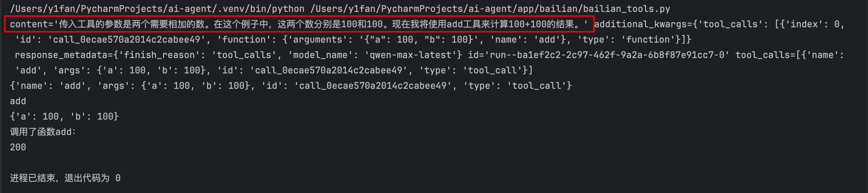The width and height of the screenshot is (868, 193).
Task: Click the 调用了函数add: line
Action: pyautogui.click(x=43, y=132)
